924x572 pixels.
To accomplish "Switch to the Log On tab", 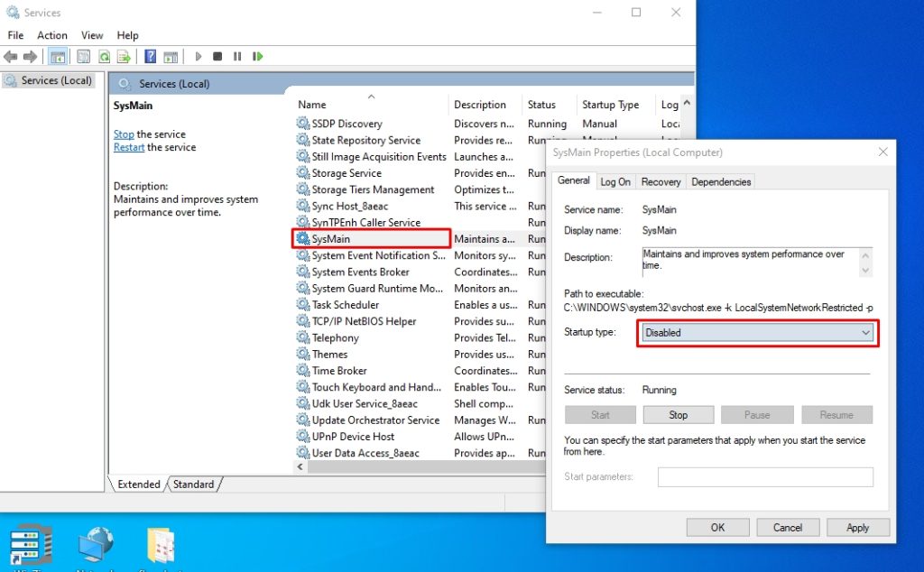I will 615,182.
